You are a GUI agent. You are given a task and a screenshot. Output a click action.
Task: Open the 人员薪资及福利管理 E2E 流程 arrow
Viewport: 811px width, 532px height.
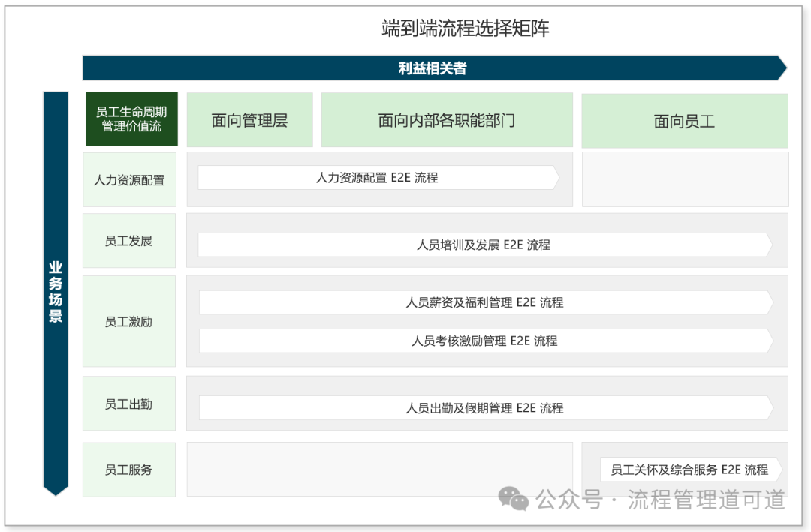pyautogui.click(x=484, y=302)
